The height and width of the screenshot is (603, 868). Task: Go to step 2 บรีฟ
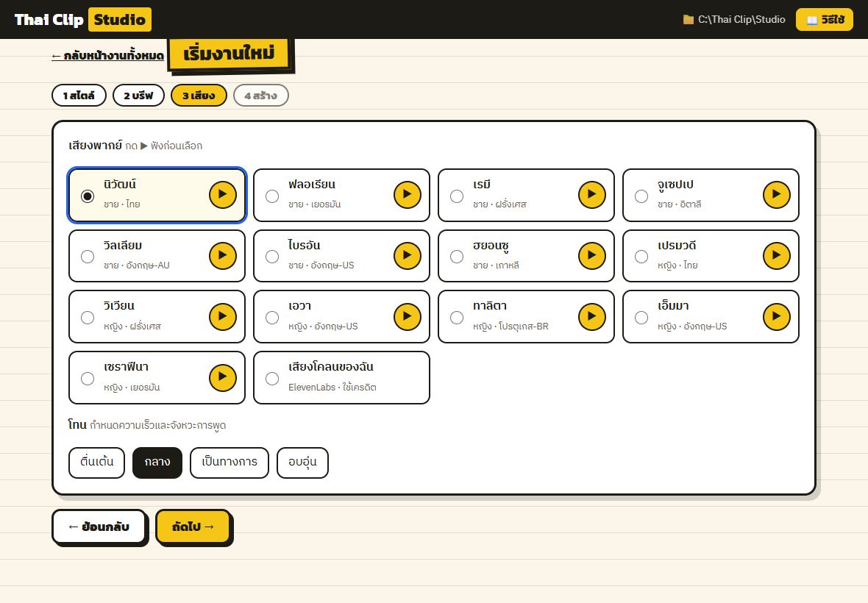(138, 95)
